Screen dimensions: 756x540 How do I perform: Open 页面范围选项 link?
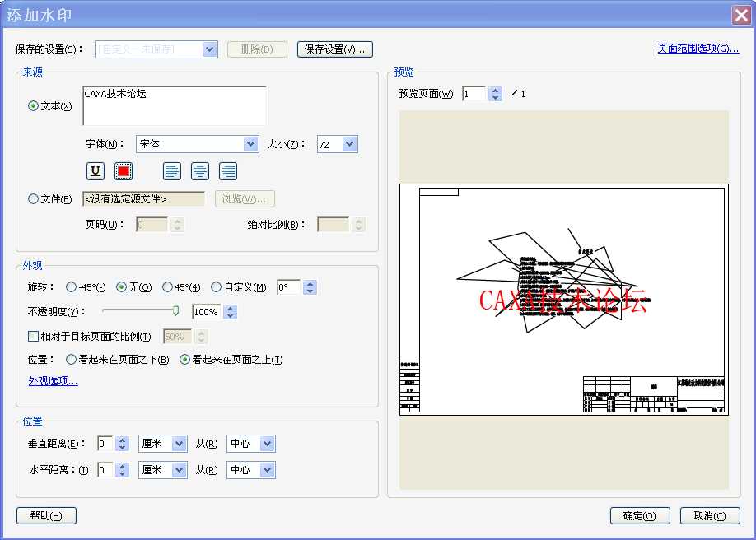pos(698,49)
